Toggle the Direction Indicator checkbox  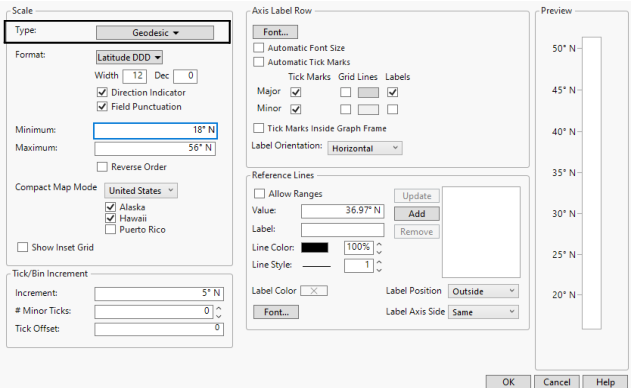click(102, 92)
